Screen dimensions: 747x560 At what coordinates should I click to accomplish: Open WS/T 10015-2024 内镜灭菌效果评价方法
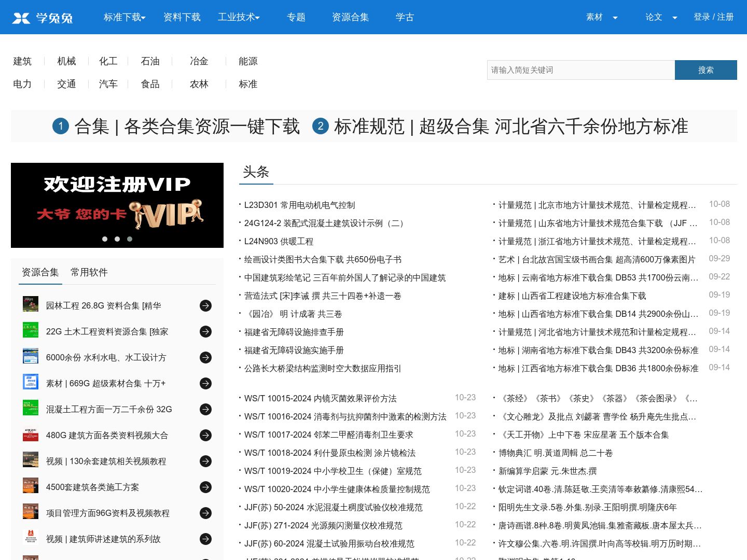321,399
